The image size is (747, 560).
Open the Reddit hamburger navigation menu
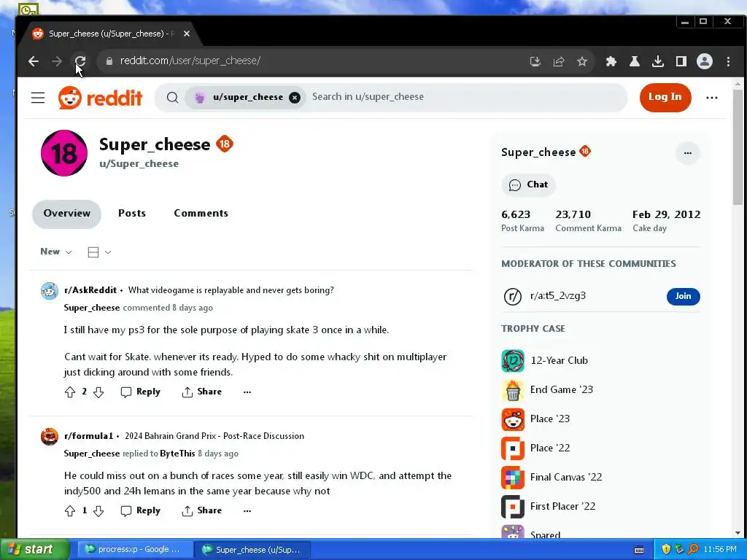coord(38,98)
